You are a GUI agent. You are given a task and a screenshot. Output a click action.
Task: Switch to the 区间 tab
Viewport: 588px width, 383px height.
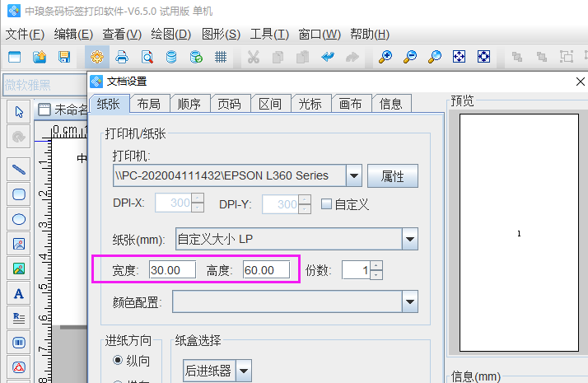pos(270,104)
